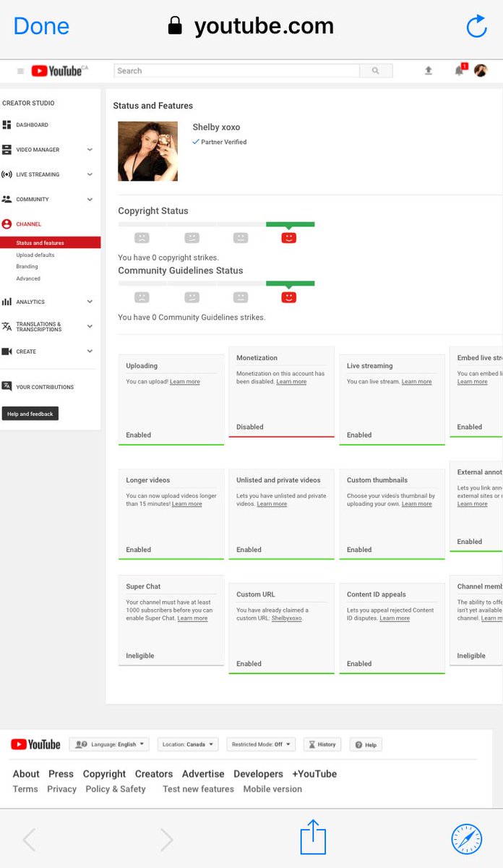Open the Restricted Mode: Off dropdown
Viewport: 503px width, 868px height.
[x=261, y=744]
